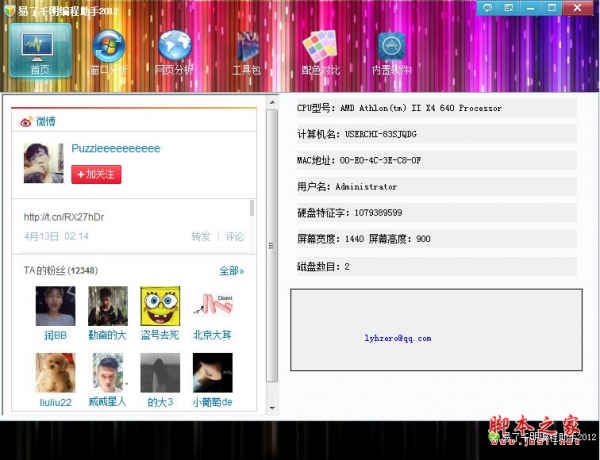Click 转发 to repost the weibo
Screen dimensions: 600x460
click(x=201, y=237)
